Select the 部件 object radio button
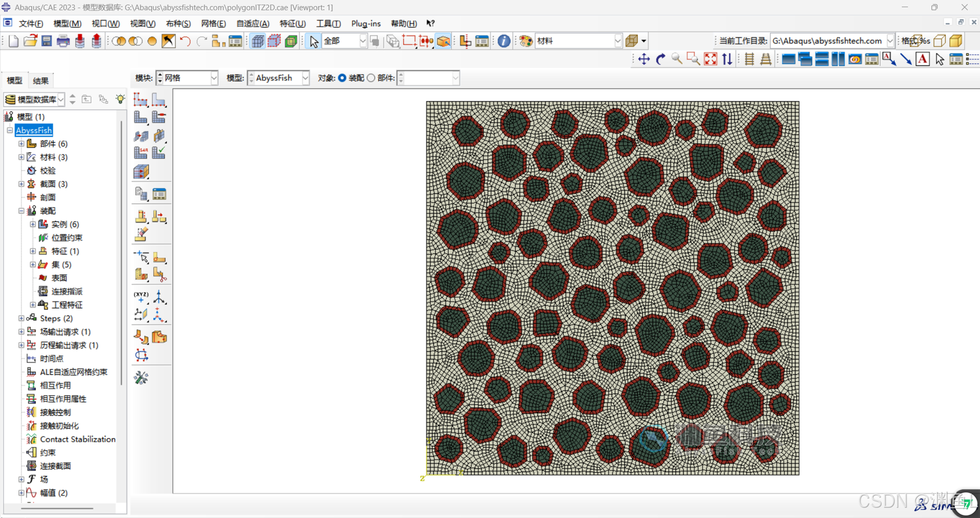 point(371,78)
